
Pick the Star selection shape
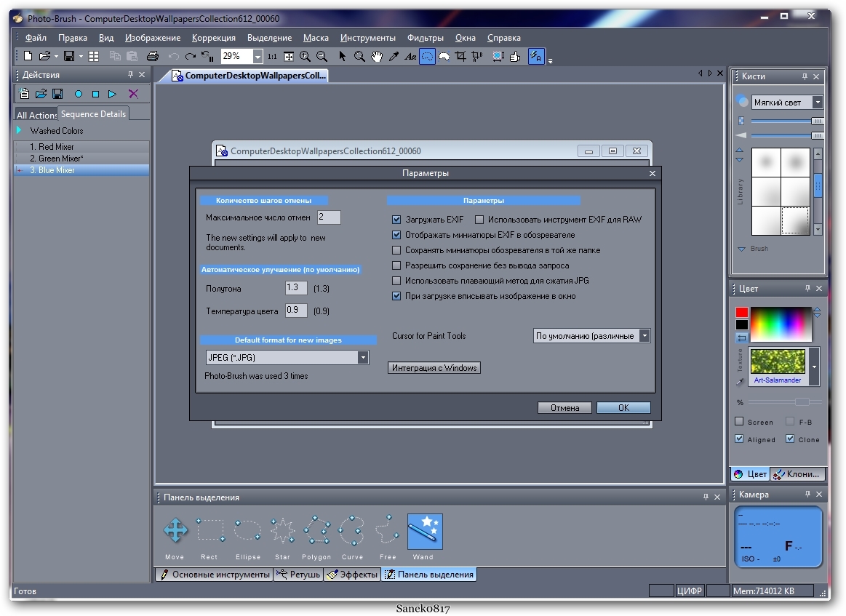pyautogui.click(x=282, y=531)
